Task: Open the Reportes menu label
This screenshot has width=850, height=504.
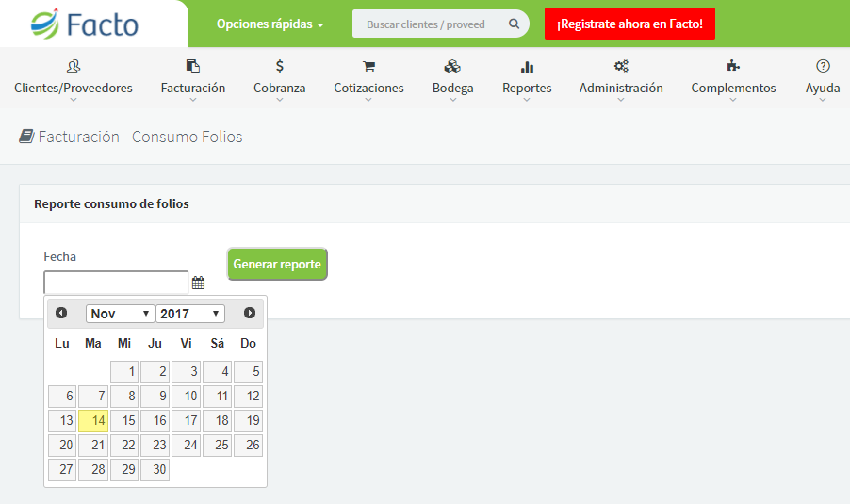Action: (x=527, y=88)
